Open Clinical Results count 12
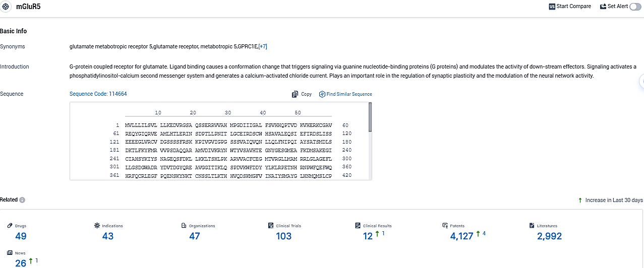 tap(368, 236)
